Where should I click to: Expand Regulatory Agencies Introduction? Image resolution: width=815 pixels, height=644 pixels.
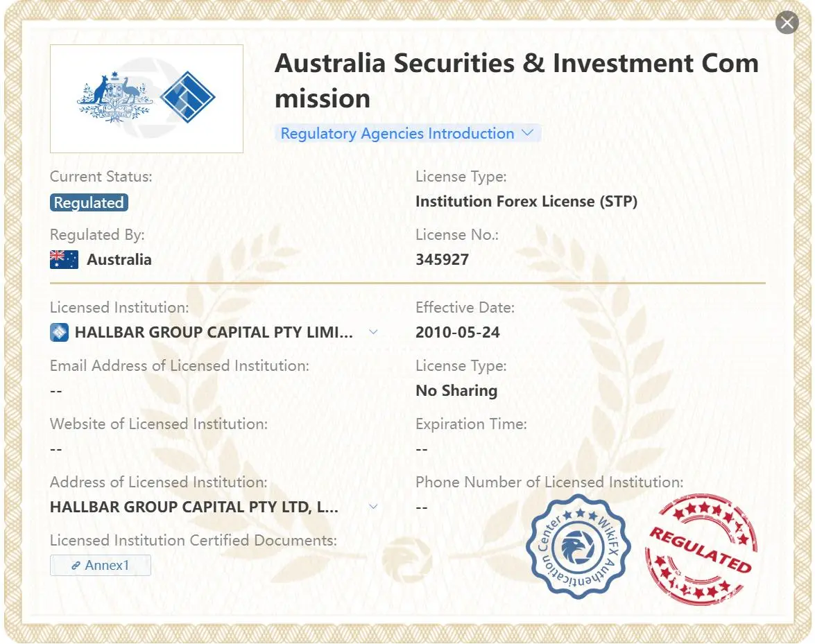coord(408,133)
